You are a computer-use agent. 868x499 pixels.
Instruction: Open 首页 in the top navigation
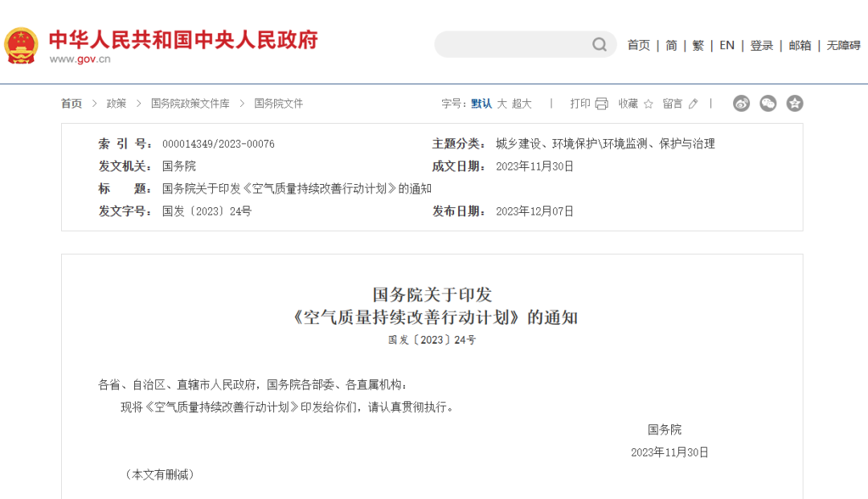point(639,46)
